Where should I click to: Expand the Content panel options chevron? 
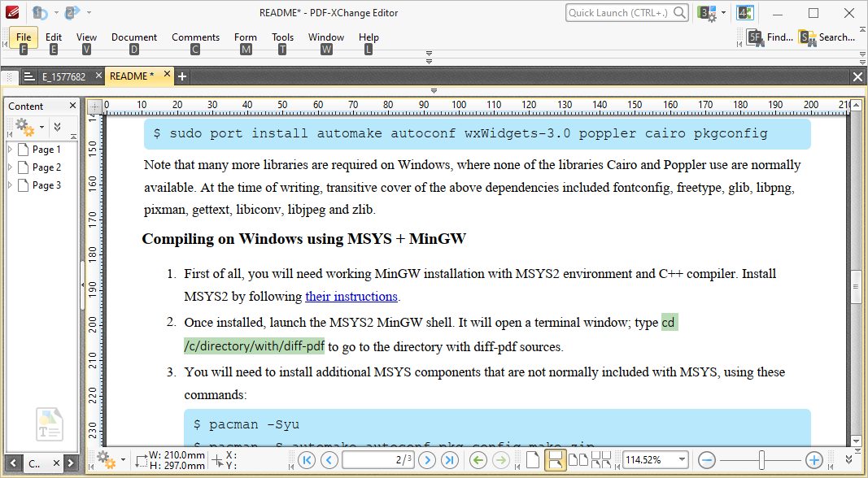point(57,127)
